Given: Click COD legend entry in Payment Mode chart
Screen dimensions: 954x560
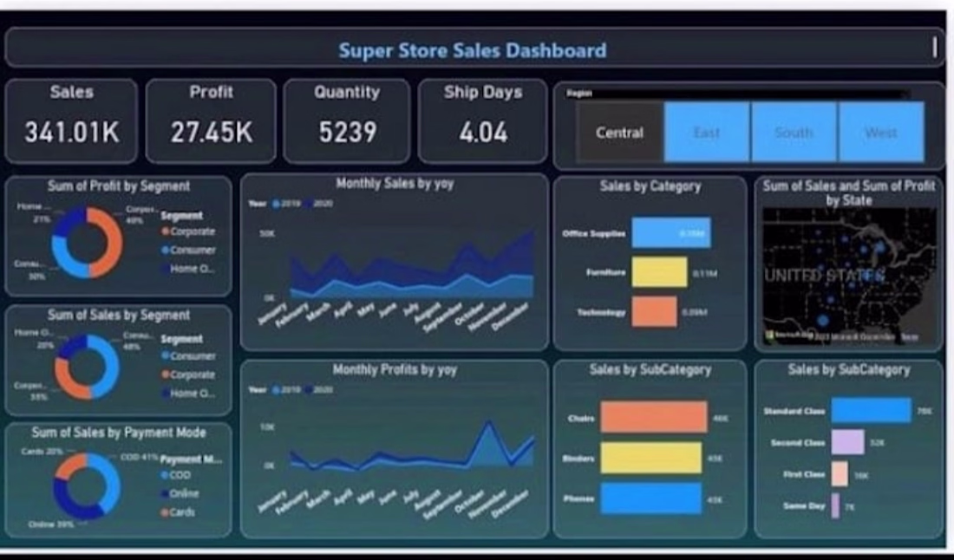Looking at the screenshot, I should [x=176, y=475].
